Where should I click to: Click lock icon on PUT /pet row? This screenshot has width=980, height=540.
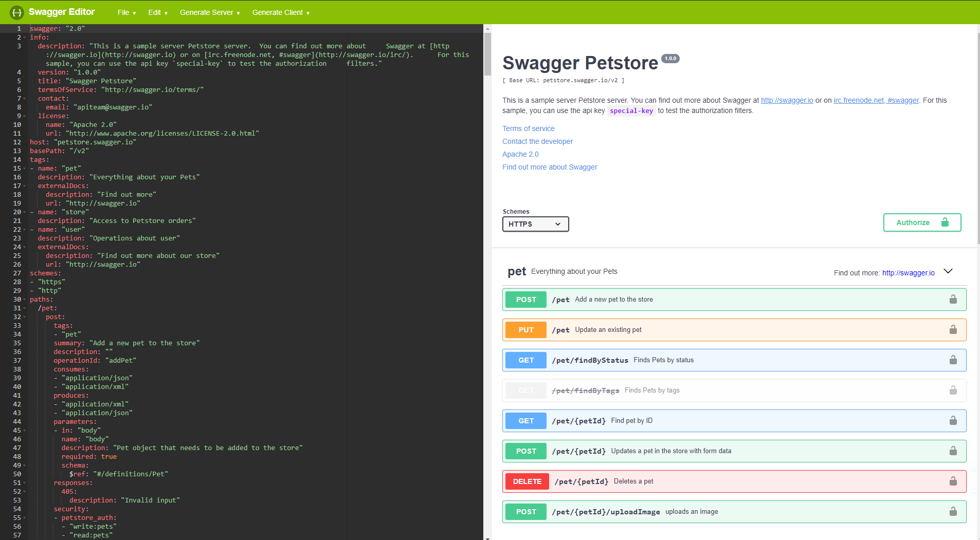click(953, 330)
